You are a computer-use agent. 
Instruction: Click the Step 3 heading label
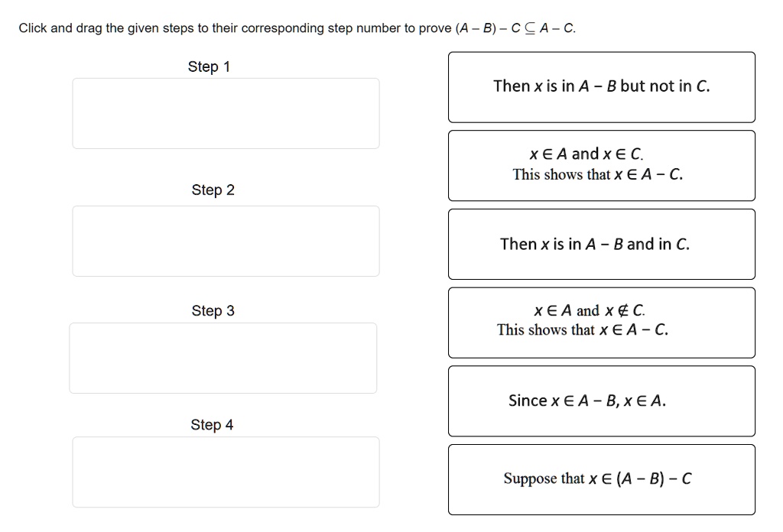213,310
